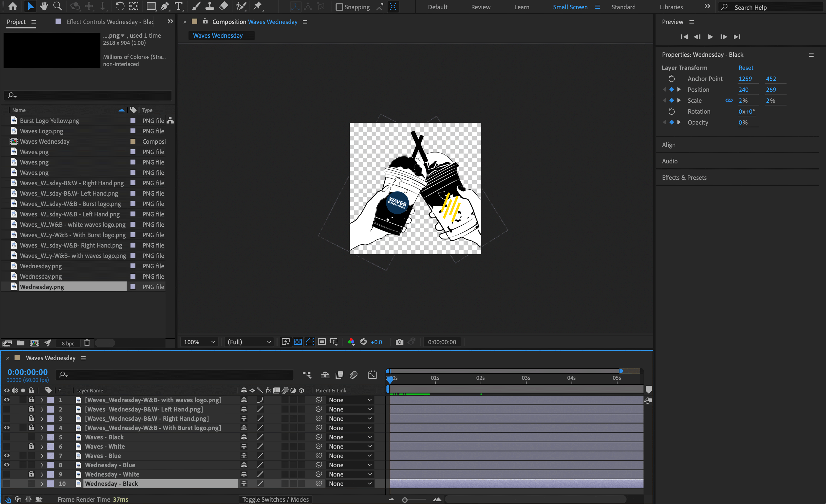Take a snapshot with camera icon
The image size is (826, 504).
(x=399, y=342)
